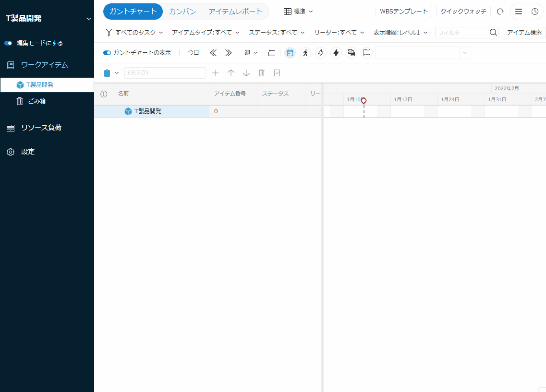Screen dimensions: 546x392
Task: Click the flag icon in toolbar
Action: 367,53
